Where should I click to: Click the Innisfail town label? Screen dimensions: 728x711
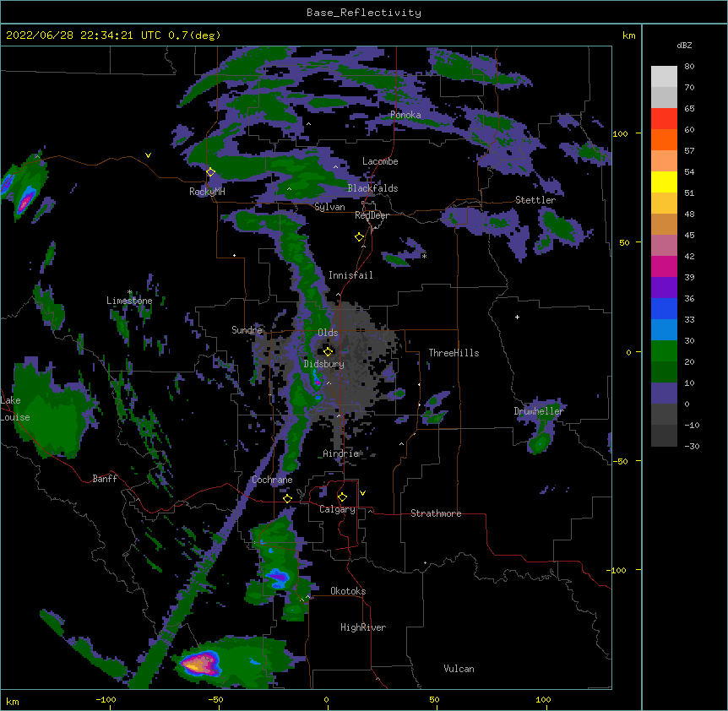pyautogui.click(x=350, y=275)
